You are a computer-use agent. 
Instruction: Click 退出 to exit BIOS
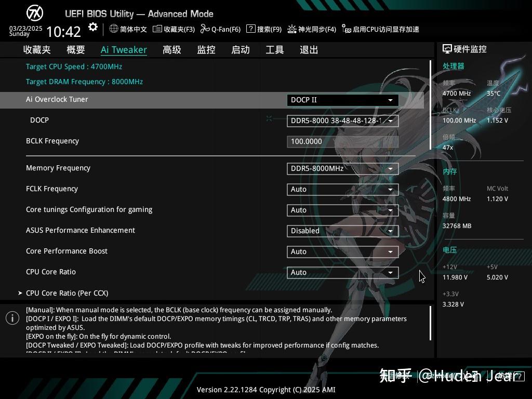[x=309, y=49]
